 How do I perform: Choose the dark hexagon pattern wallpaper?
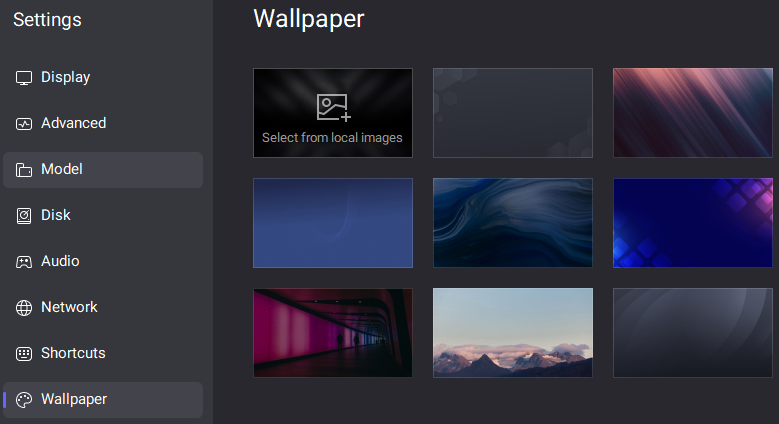point(513,113)
